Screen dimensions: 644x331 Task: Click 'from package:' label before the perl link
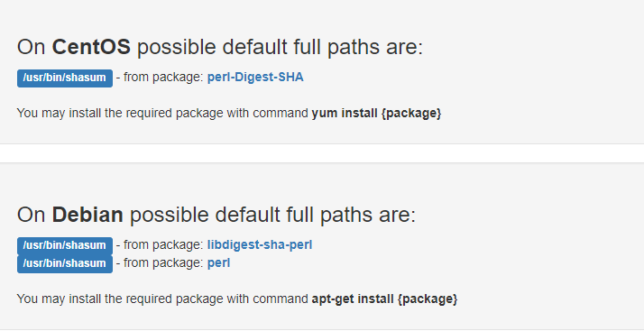[163, 262]
